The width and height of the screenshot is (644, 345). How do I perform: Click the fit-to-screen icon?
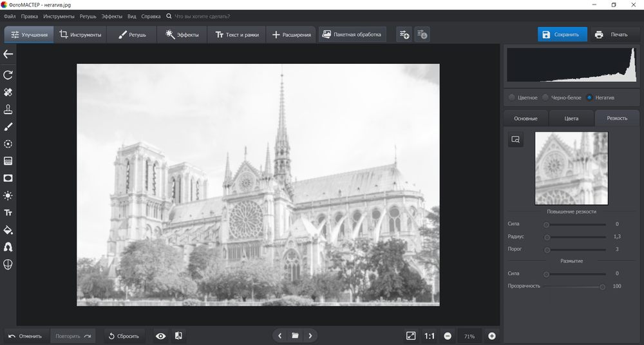click(x=411, y=336)
